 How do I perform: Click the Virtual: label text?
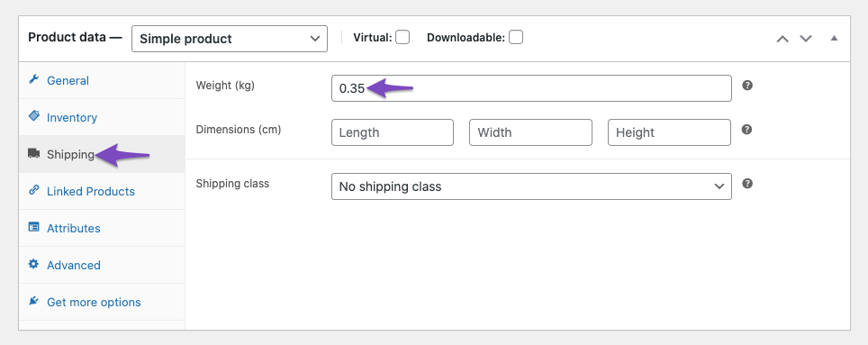tap(373, 38)
